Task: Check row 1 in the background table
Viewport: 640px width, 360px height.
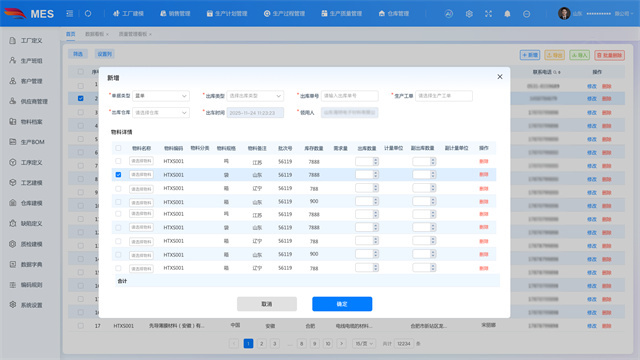Action: 80,86
